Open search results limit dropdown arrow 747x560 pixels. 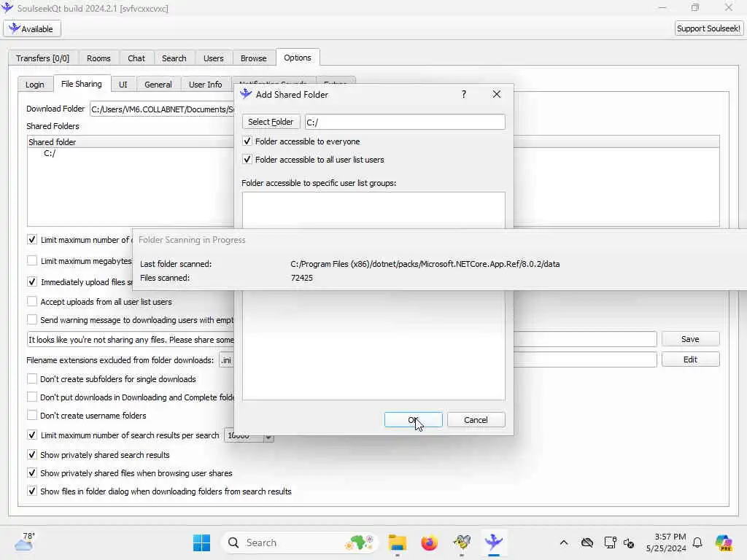[x=268, y=437]
